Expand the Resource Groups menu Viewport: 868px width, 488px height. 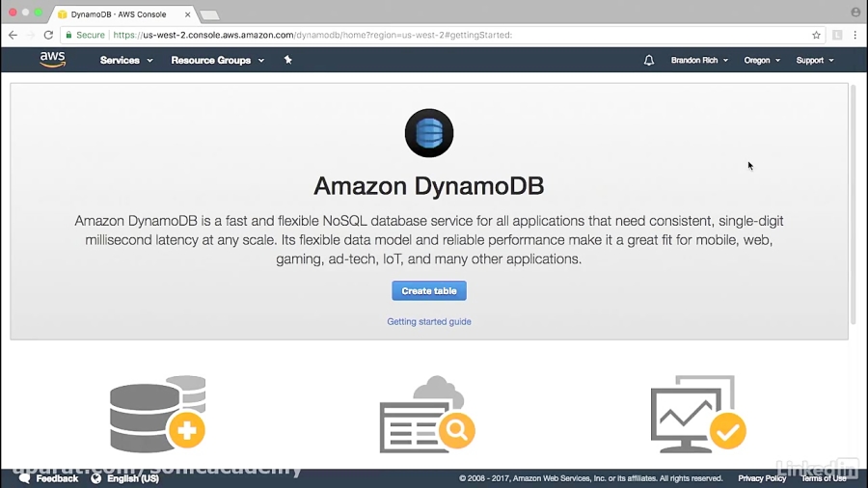point(218,61)
